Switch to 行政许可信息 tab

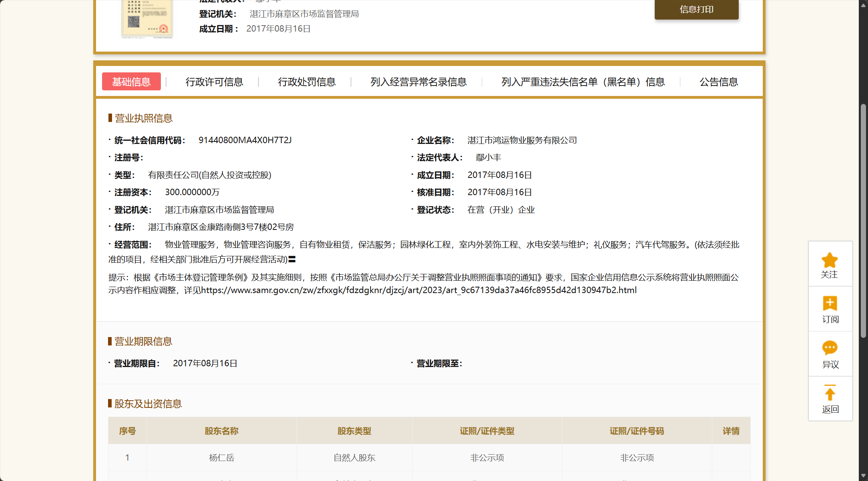click(214, 82)
